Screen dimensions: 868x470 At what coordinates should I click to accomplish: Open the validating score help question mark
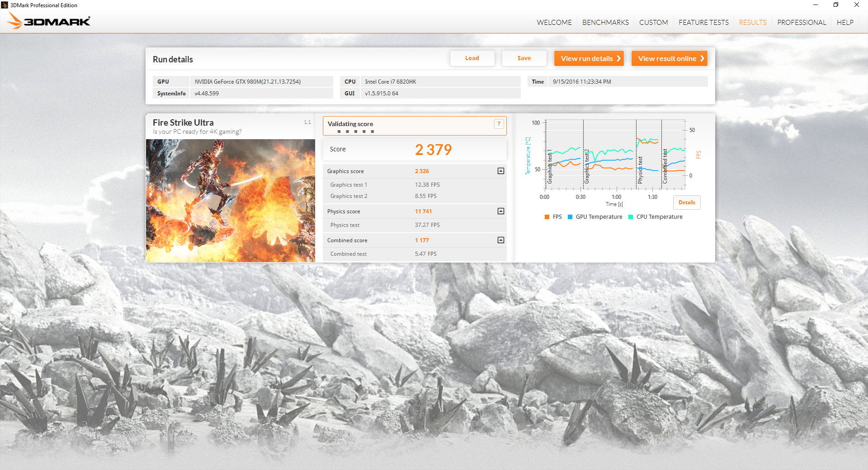click(499, 124)
